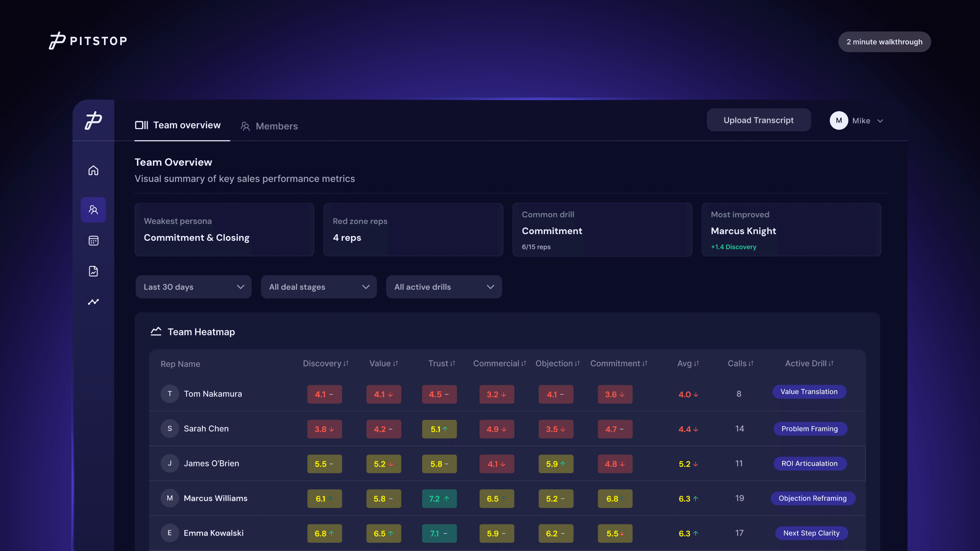Click Sarah Chen's Objection score 3.5
This screenshot has width=980, height=551.
point(556,429)
